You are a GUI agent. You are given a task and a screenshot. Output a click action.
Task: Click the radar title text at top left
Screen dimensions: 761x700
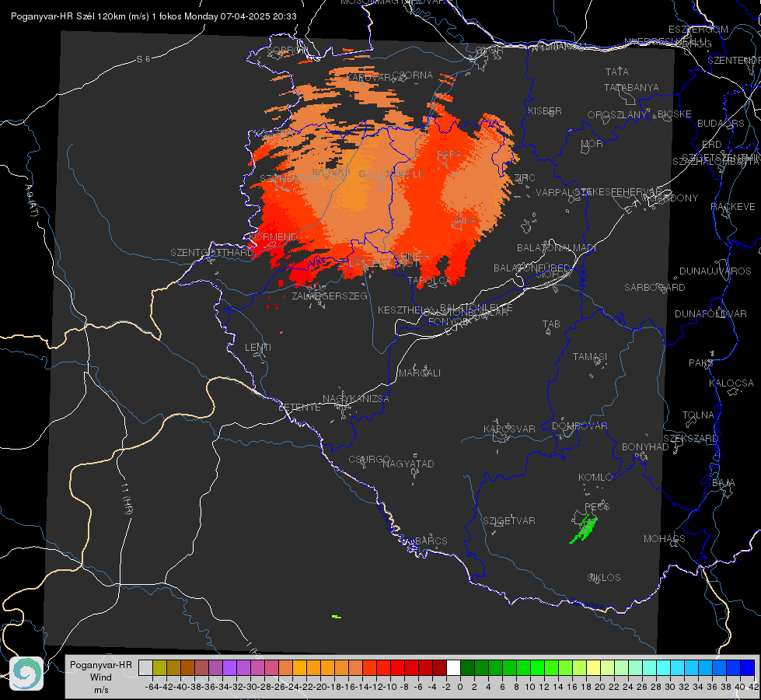153,16
